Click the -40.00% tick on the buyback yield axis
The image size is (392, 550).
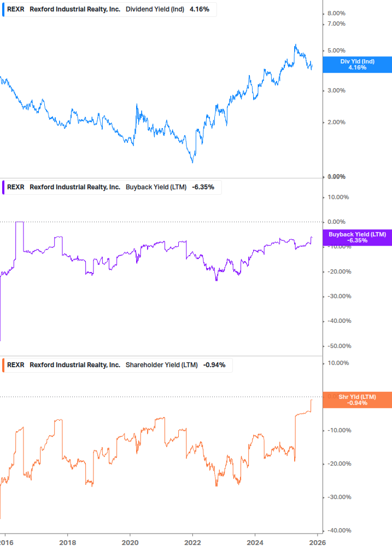point(339,321)
